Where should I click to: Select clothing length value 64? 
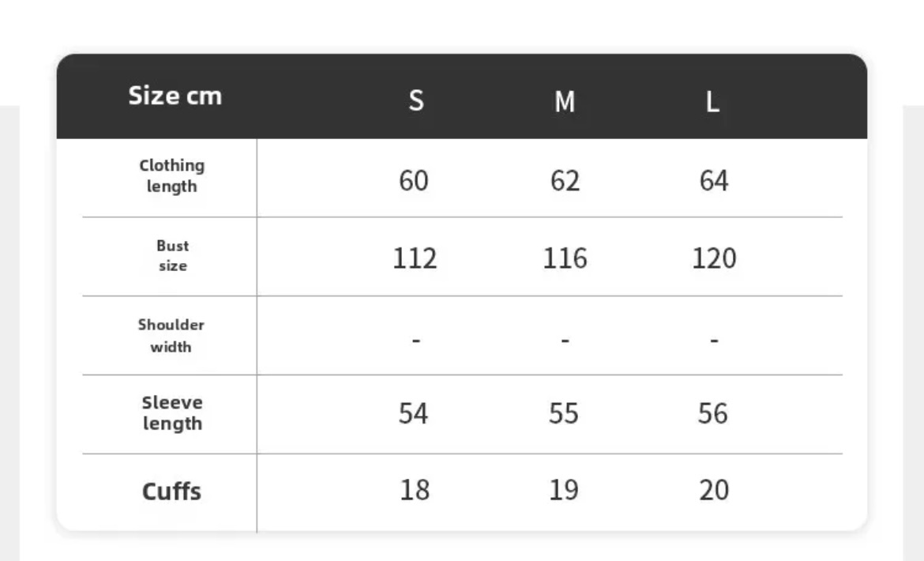pos(713,181)
